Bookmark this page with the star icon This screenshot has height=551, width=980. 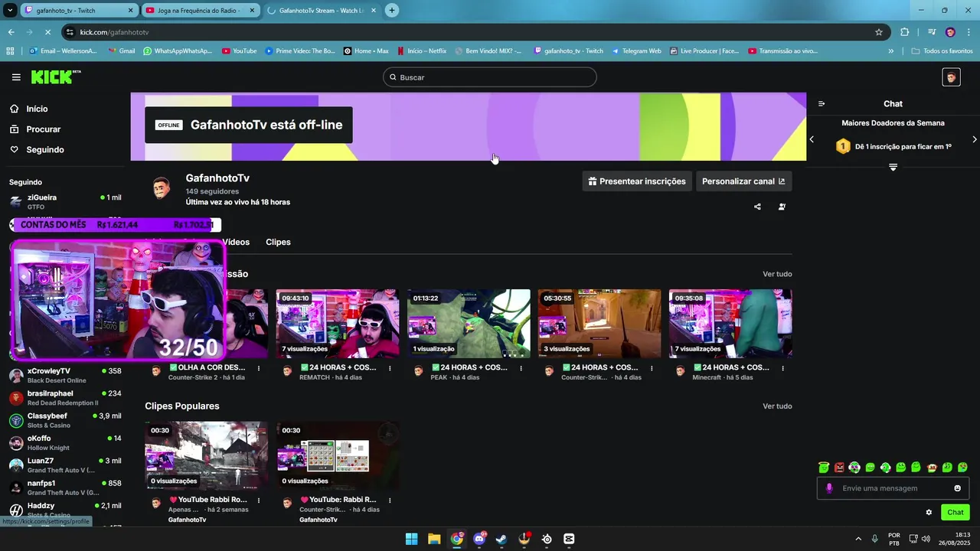[x=879, y=32]
